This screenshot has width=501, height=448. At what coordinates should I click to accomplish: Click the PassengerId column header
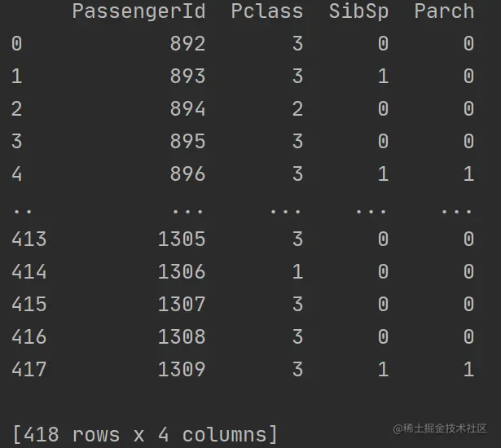138,11
